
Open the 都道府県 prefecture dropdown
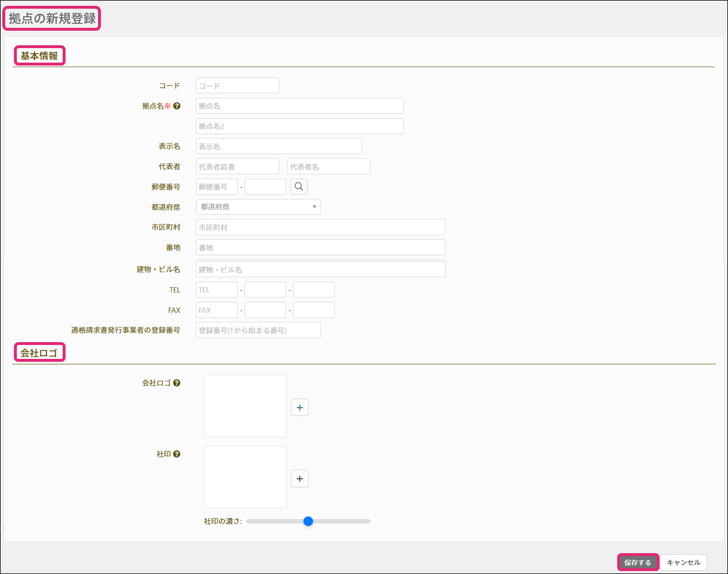(x=258, y=207)
